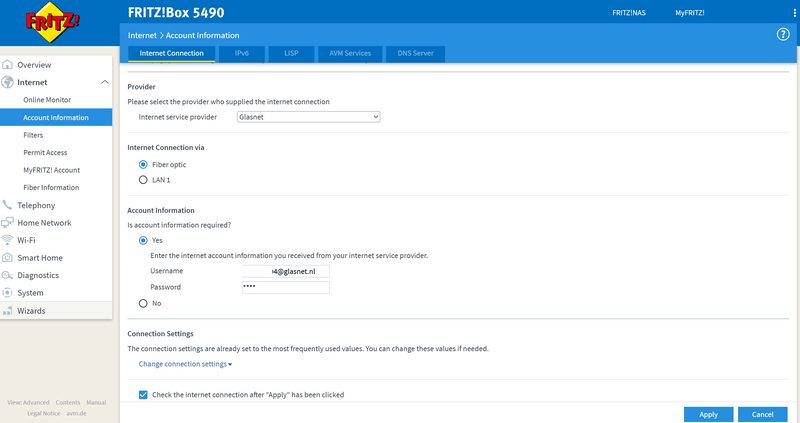The width and height of the screenshot is (800, 423).
Task: Open avm.de link
Action: coord(76,413)
